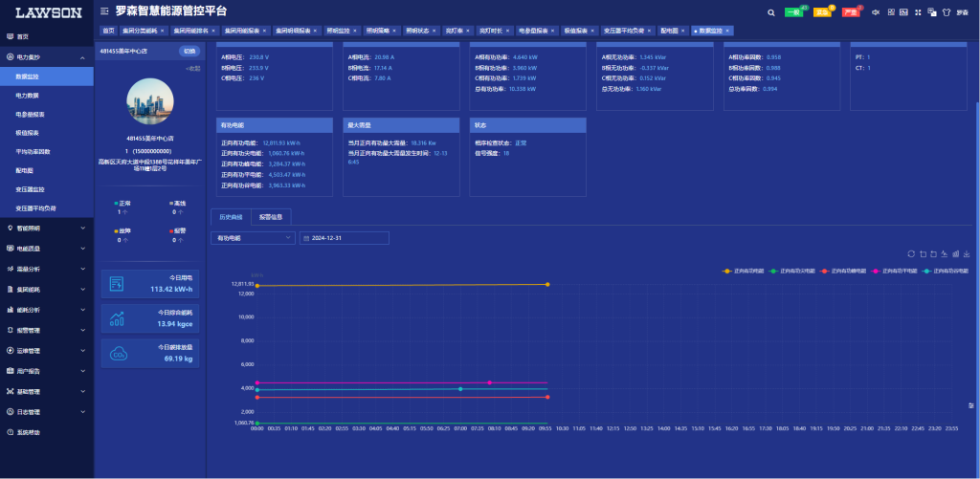Open the 首页 tab in the tab bar

(109, 31)
